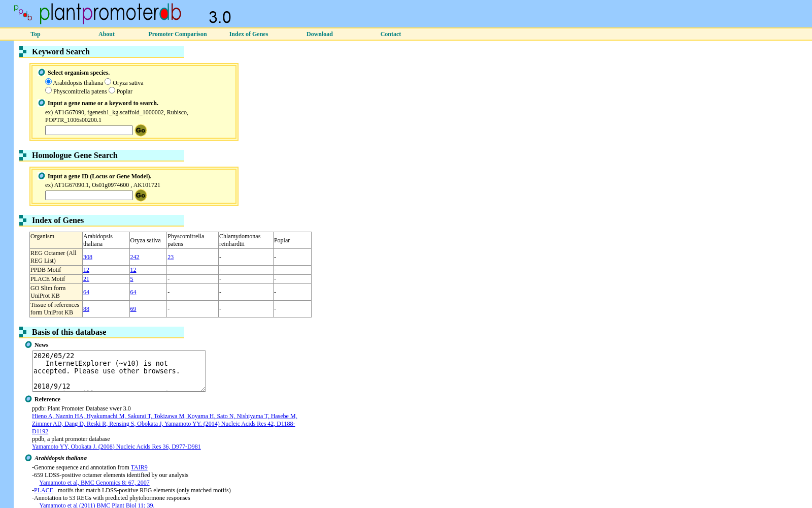Open PLACE Motif 5 link

(x=131, y=279)
